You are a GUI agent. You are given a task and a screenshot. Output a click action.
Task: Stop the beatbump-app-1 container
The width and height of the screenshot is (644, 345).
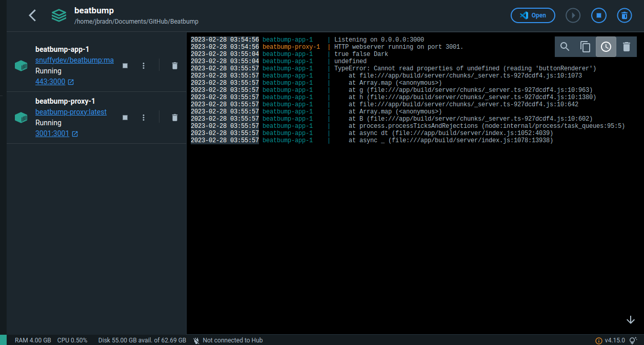(x=125, y=66)
